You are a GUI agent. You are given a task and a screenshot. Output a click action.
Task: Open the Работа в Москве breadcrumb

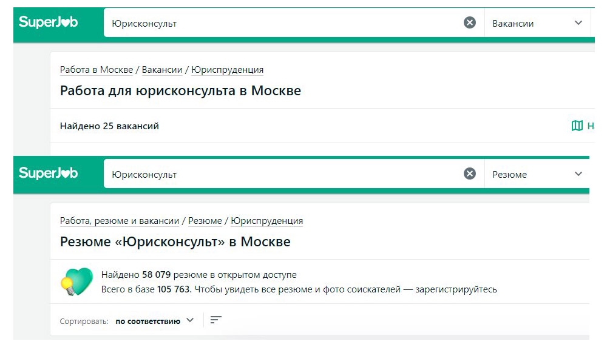click(x=96, y=70)
